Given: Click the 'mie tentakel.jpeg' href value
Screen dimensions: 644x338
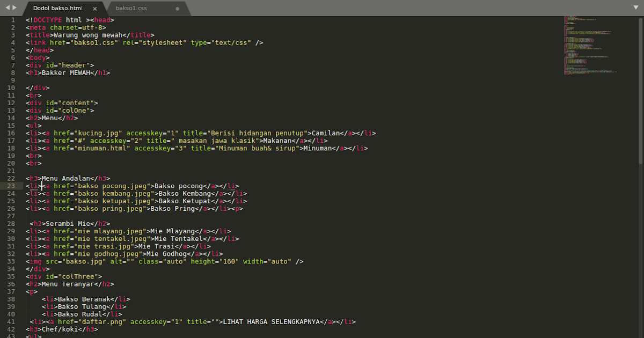Looking at the screenshot, I should (112, 239).
